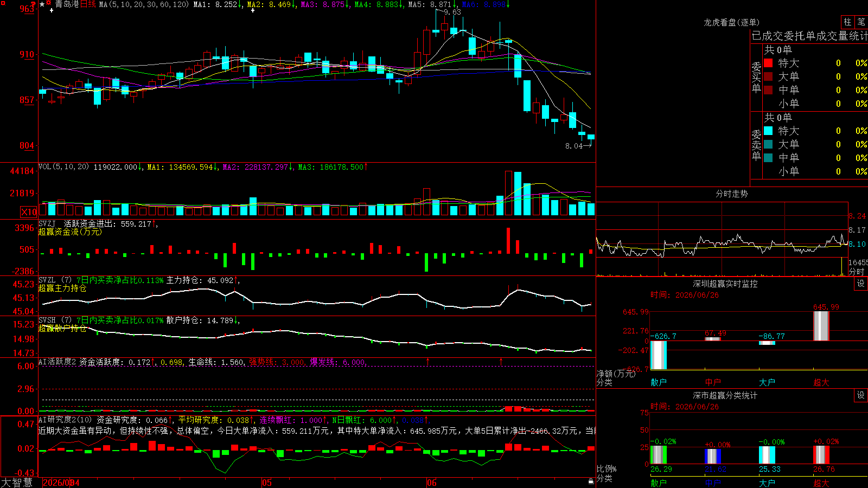
Task: Click the 分时走势 panel title
Action: click(x=731, y=194)
